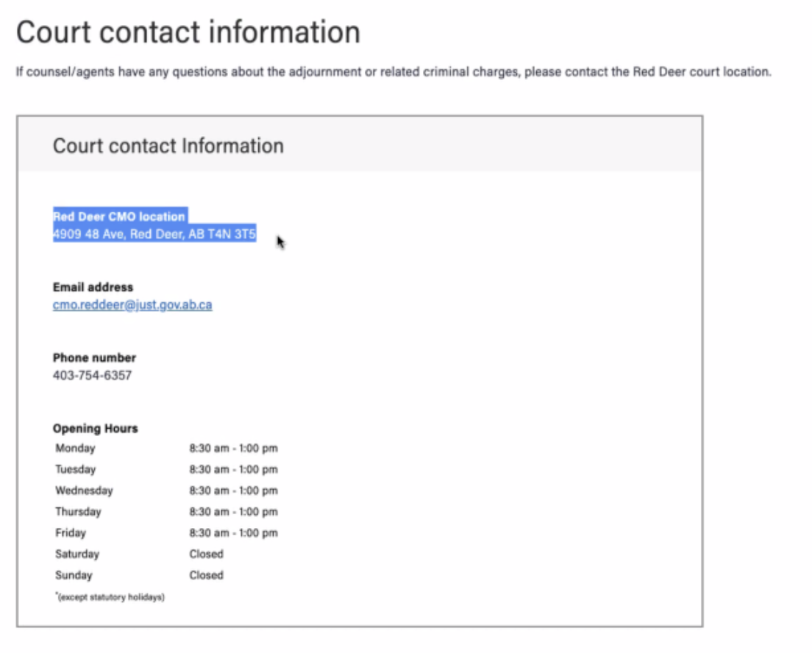Click the phone number 403-754-6357
Viewport: 812px width, 653px height.
point(92,376)
